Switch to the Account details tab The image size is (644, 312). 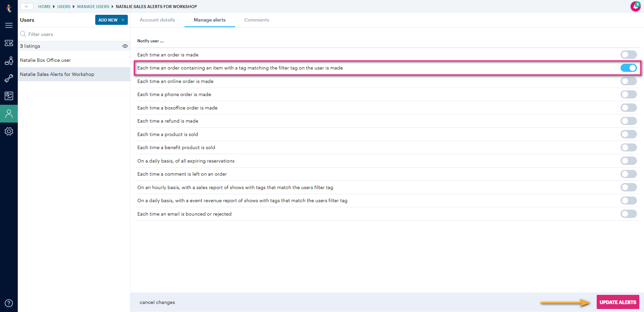coord(157,20)
